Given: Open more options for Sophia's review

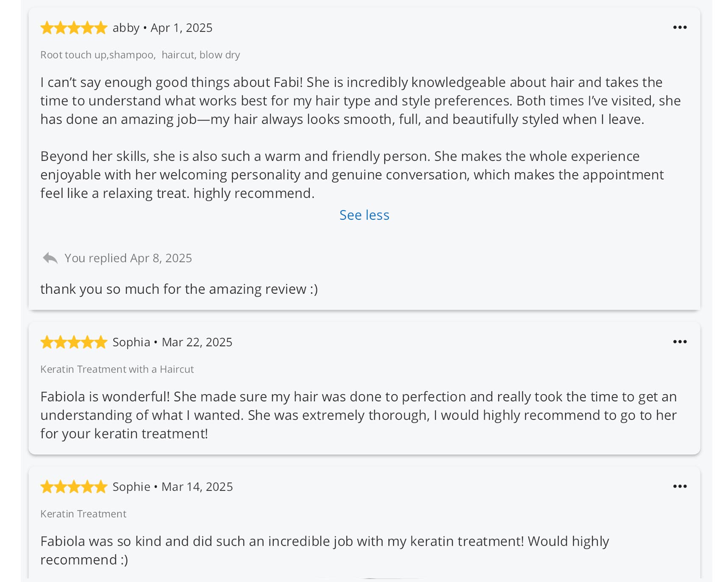Looking at the screenshot, I should click(x=679, y=342).
